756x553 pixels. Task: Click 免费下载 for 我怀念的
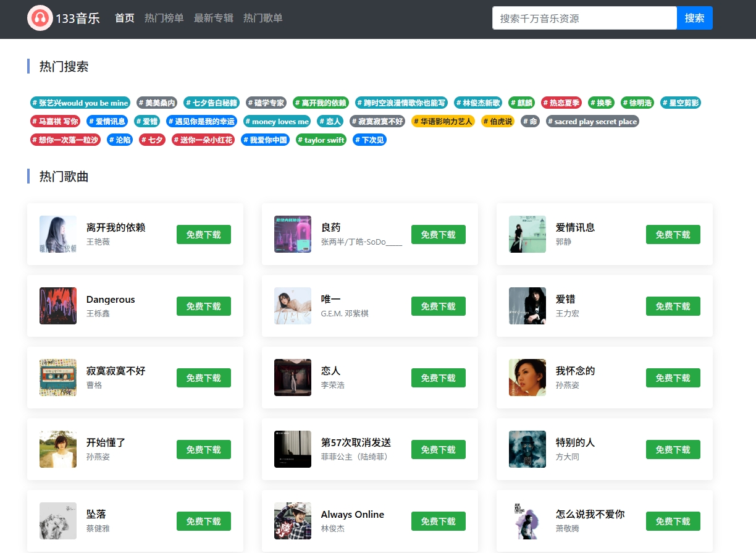point(673,378)
